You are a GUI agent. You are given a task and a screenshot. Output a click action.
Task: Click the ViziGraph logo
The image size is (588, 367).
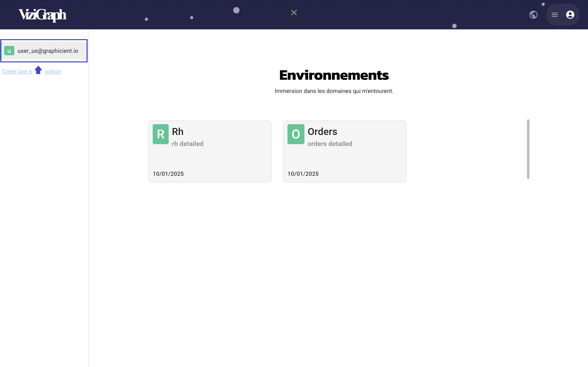[42, 15]
